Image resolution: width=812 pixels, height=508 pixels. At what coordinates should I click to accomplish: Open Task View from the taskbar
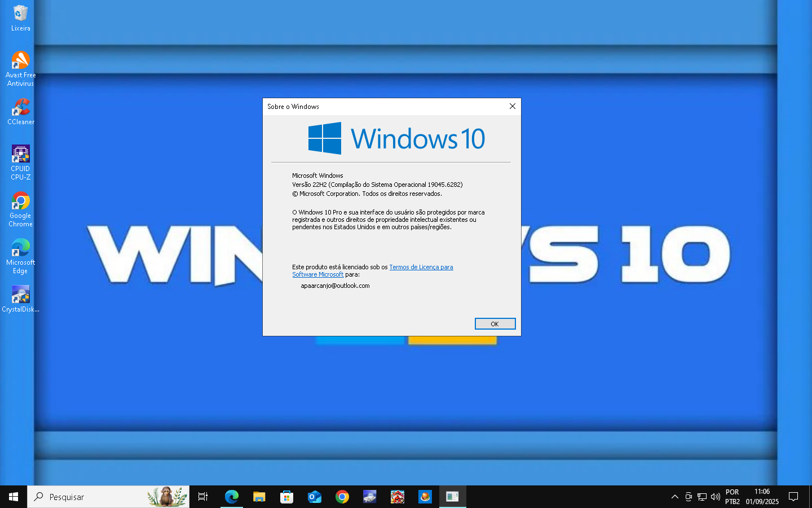tap(203, 497)
